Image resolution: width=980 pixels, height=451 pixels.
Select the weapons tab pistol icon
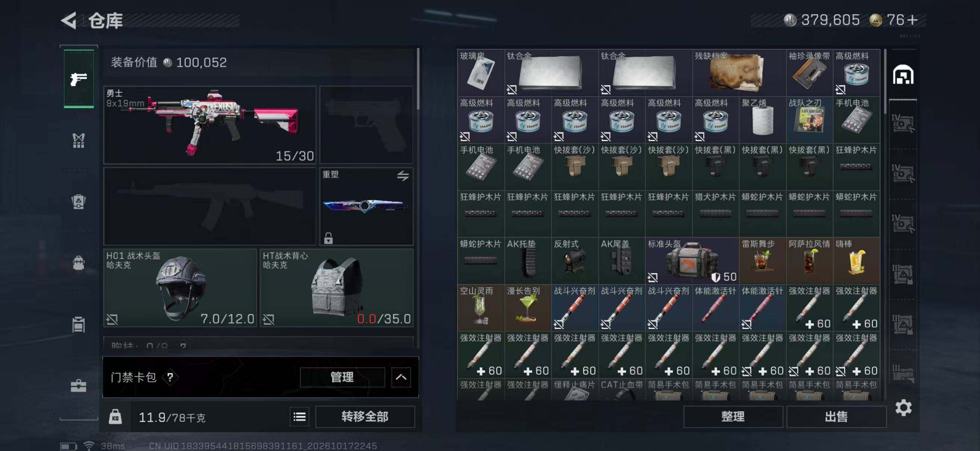79,79
